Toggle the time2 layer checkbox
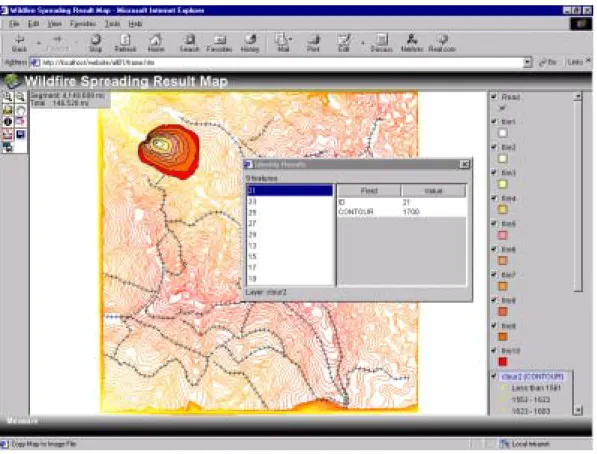597x454 pixels. tap(494, 147)
